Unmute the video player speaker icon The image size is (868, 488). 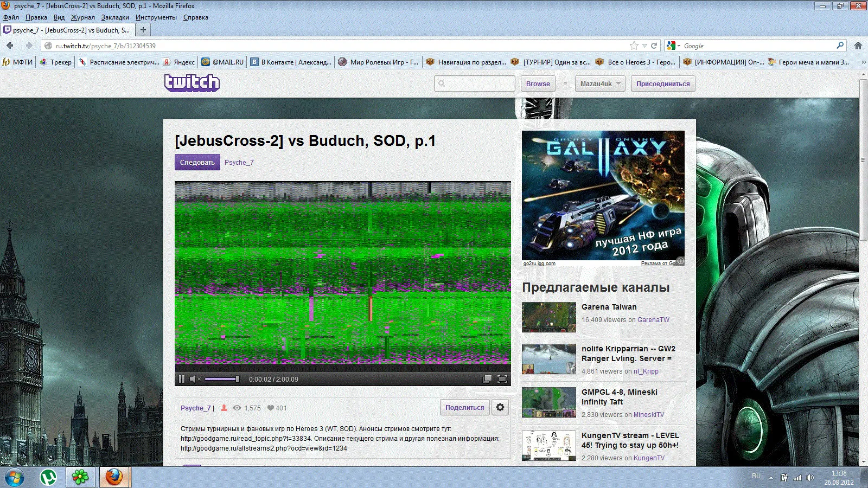195,379
